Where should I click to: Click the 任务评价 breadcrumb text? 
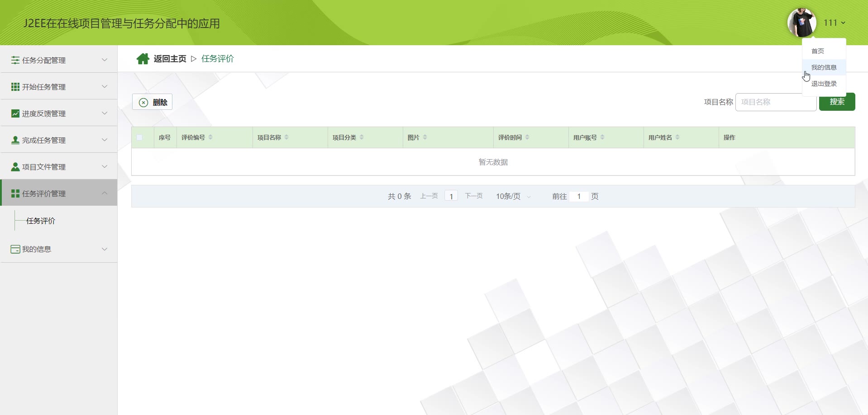[x=218, y=59]
